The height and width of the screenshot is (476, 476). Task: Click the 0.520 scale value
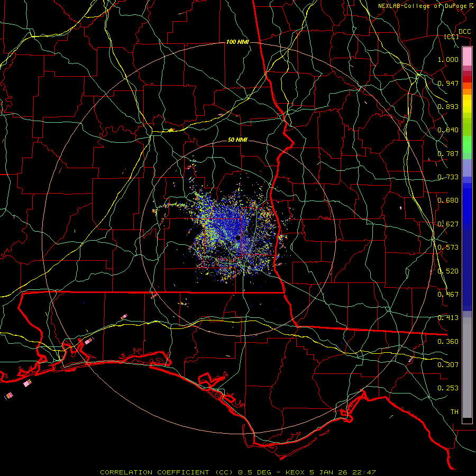[448, 271]
